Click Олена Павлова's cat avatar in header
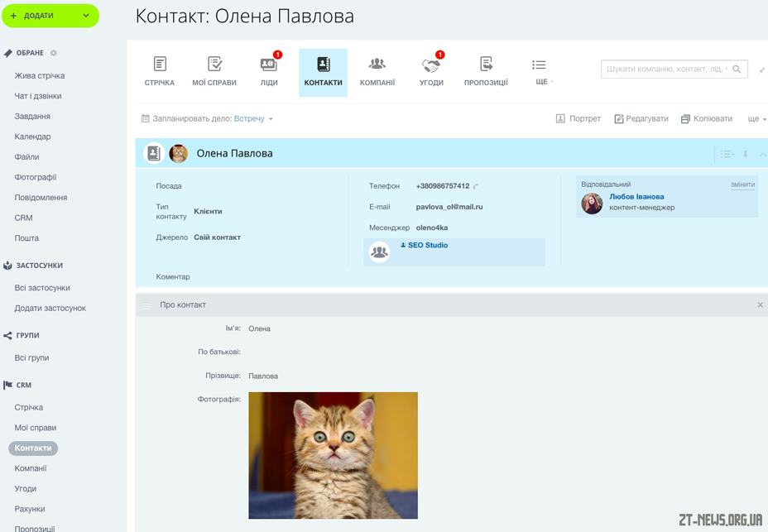768x532 pixels. pyautogui.click(x=179, y=153)
